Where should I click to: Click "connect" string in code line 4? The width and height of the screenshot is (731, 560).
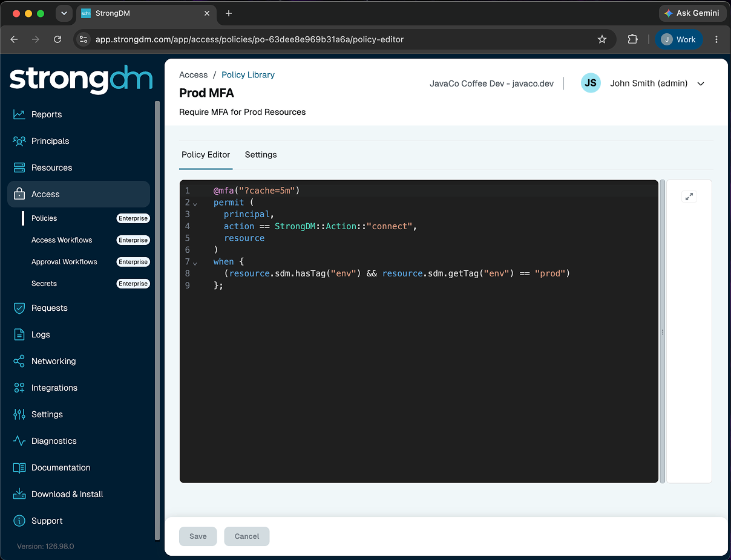tap(389, 226)
